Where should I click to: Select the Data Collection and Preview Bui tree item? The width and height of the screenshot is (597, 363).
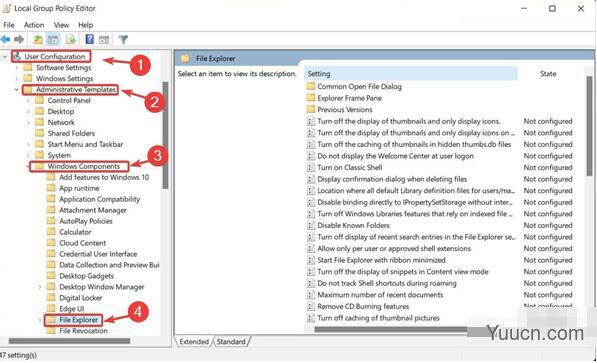point(109,265)
